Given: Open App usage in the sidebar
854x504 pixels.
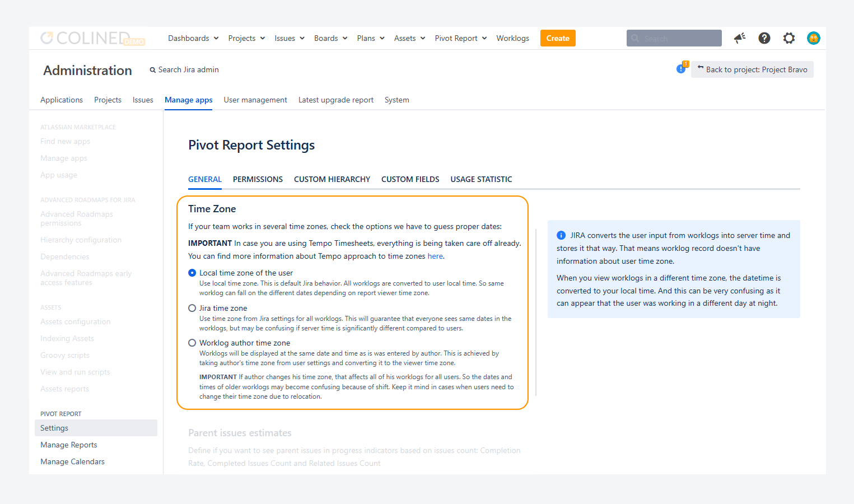Looking at the screenshot, I should pos(59,175).
